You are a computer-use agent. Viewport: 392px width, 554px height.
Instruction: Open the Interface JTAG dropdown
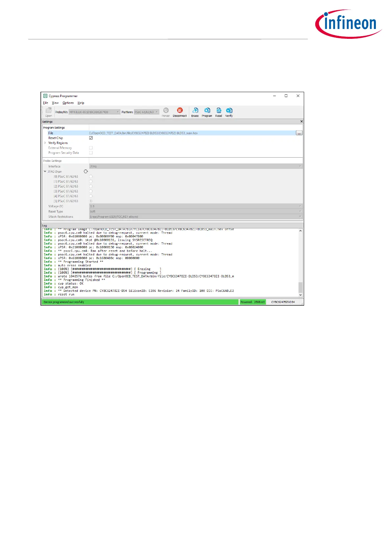coord(196,166)
